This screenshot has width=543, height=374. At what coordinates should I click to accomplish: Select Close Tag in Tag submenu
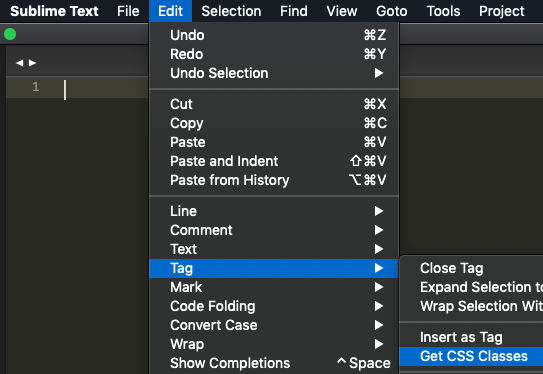point(471,268)
